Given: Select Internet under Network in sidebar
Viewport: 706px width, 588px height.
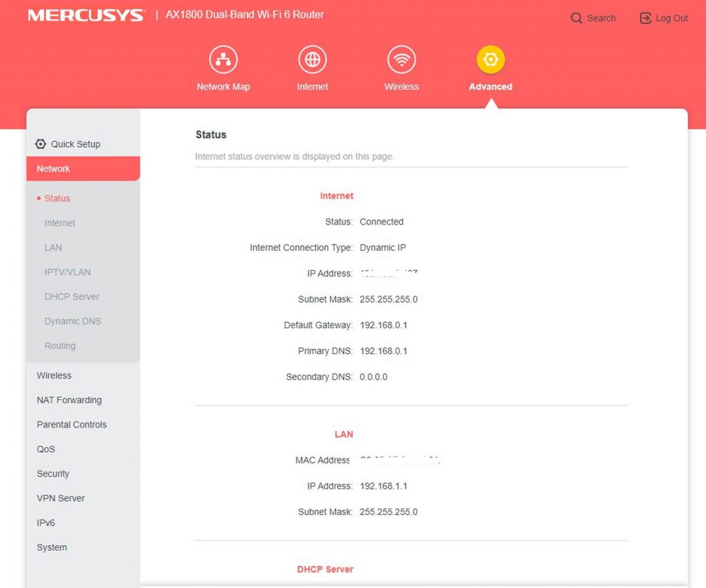Looking at the screenshot, I should pyautogui.click(x=59, y=223).
